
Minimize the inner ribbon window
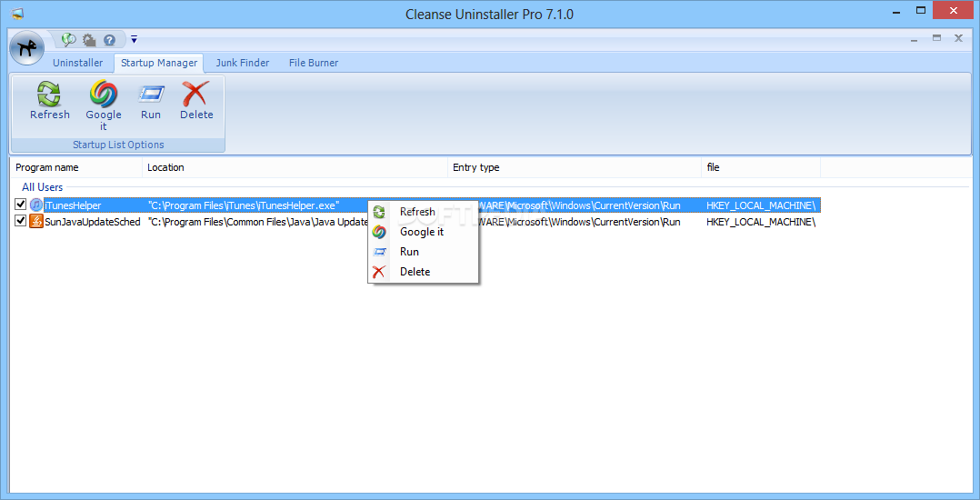[915, 39]
